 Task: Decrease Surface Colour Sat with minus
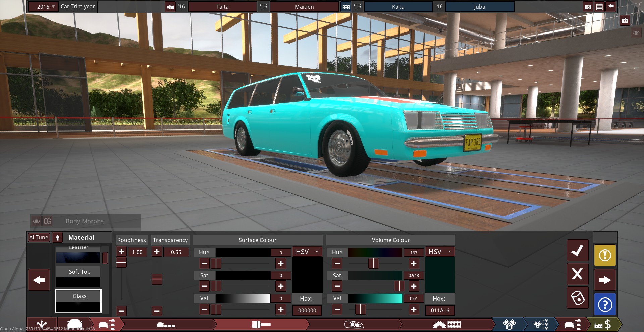click(x=204, y=286)
